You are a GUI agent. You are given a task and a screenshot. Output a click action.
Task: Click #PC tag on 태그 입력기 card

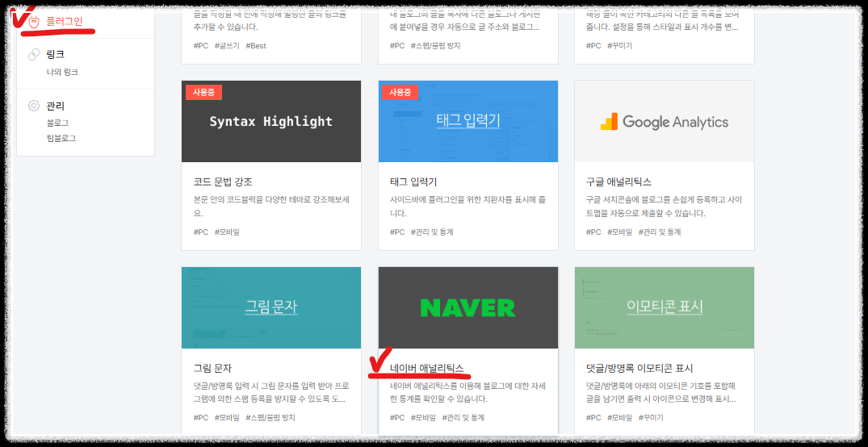click(397, 232)
